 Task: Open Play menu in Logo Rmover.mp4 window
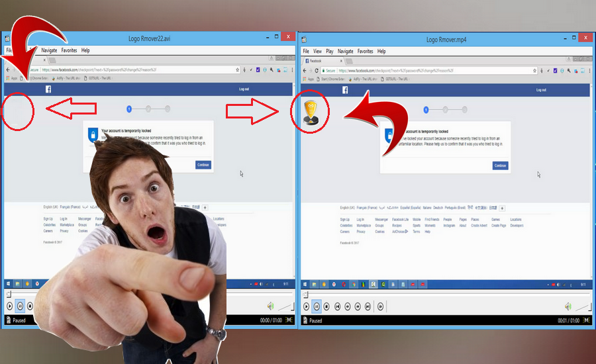click(x=330, y=52)
